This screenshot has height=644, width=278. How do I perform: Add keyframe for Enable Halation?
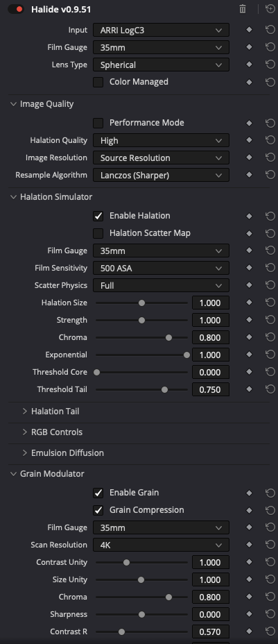(x=249, y=216)
